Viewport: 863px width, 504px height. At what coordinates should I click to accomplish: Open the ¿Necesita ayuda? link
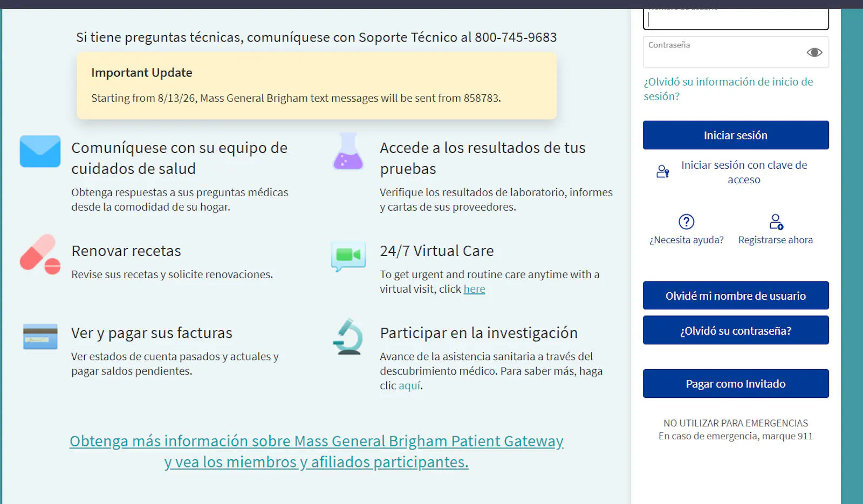(x=687, y=240)
